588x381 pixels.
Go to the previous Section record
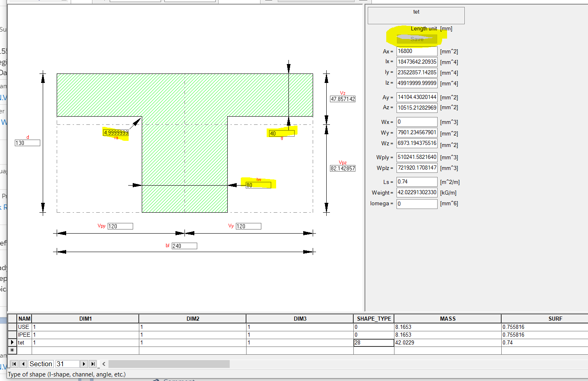coord(23,364)
